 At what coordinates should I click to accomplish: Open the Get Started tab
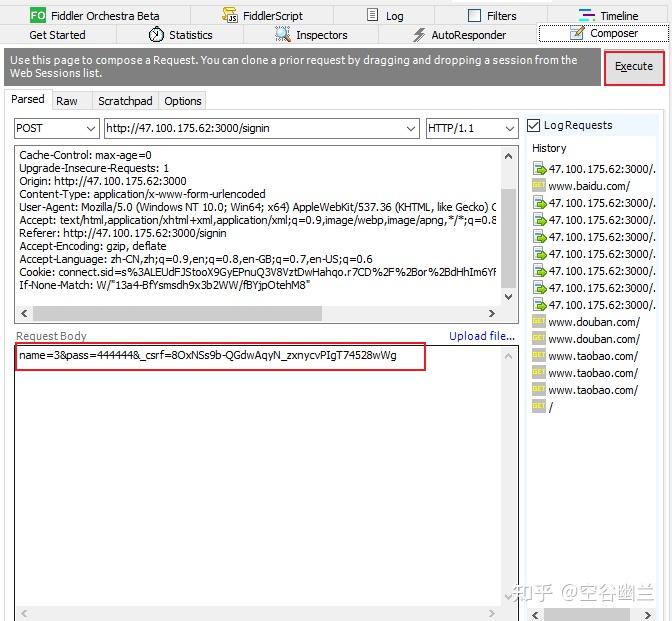click(57, 35)
